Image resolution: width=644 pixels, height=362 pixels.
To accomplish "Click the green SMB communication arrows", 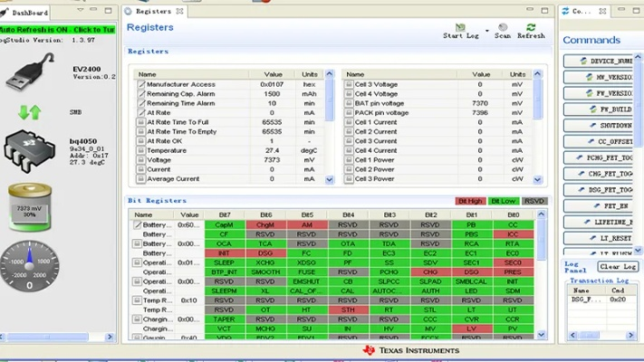I will [30, 112].
